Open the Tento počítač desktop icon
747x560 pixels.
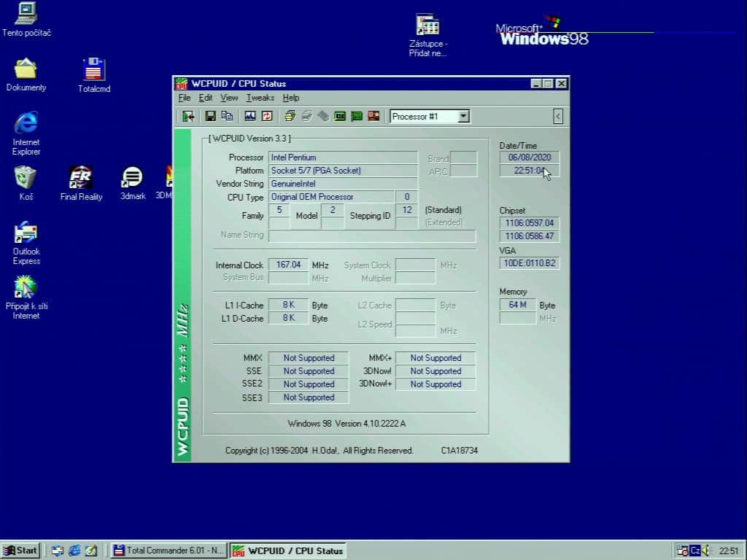point(26,19)
